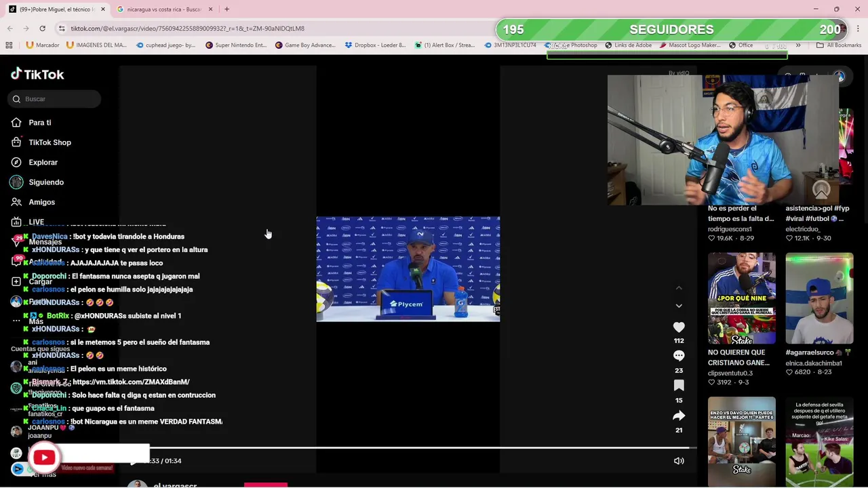868x488 pixels.
Task: Click the Cargar plus icon
Action: pos(16,281)
